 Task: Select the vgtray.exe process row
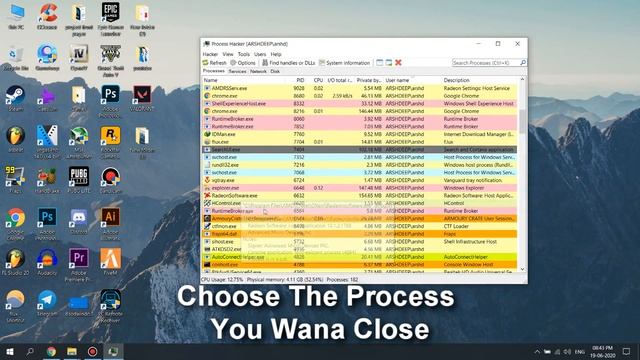pyautogui.click(x=360, y=180)
